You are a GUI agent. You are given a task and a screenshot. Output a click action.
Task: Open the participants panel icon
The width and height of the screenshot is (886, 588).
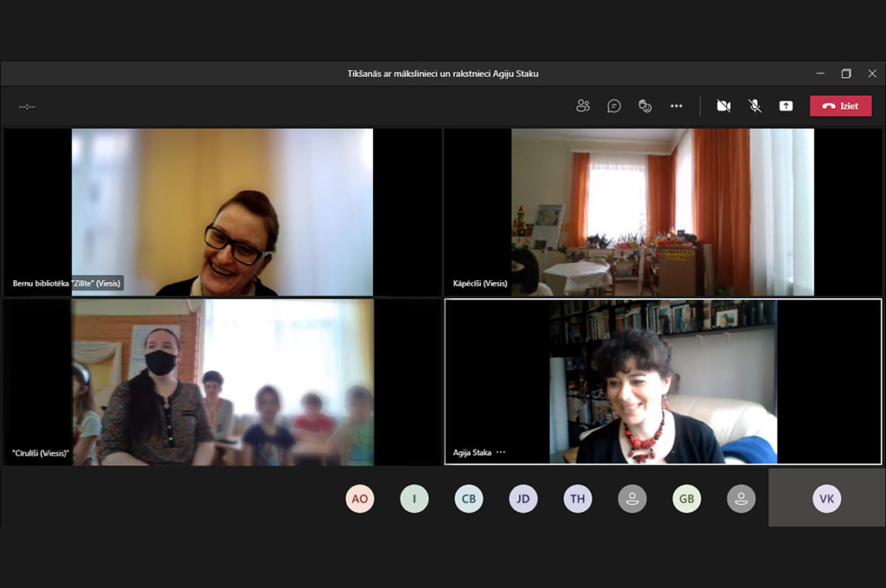[582, 105]
